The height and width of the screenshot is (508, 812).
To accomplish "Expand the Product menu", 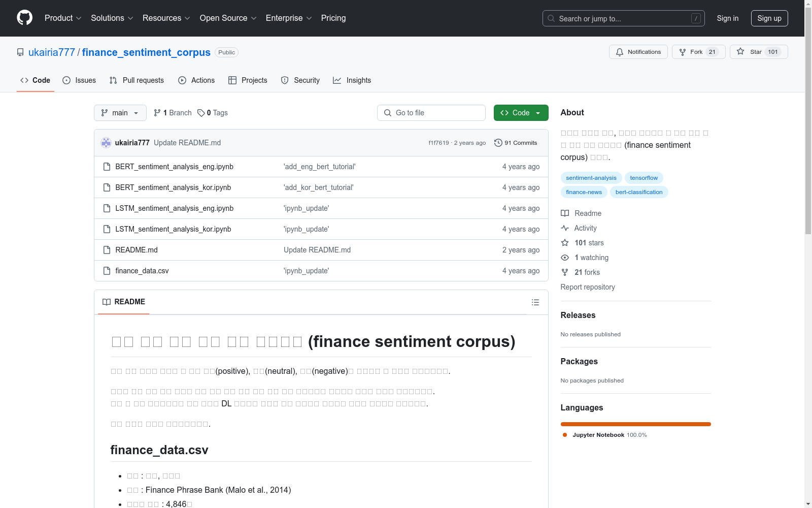I will [x=63, y=18].
